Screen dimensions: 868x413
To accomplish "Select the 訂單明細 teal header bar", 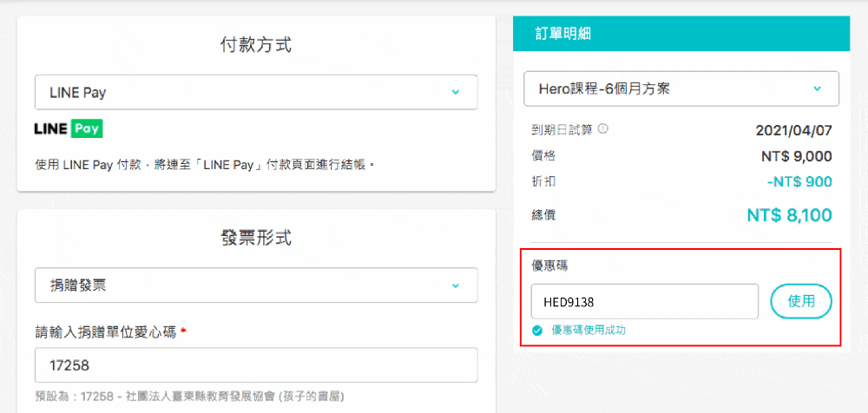I will pos(681,34).
